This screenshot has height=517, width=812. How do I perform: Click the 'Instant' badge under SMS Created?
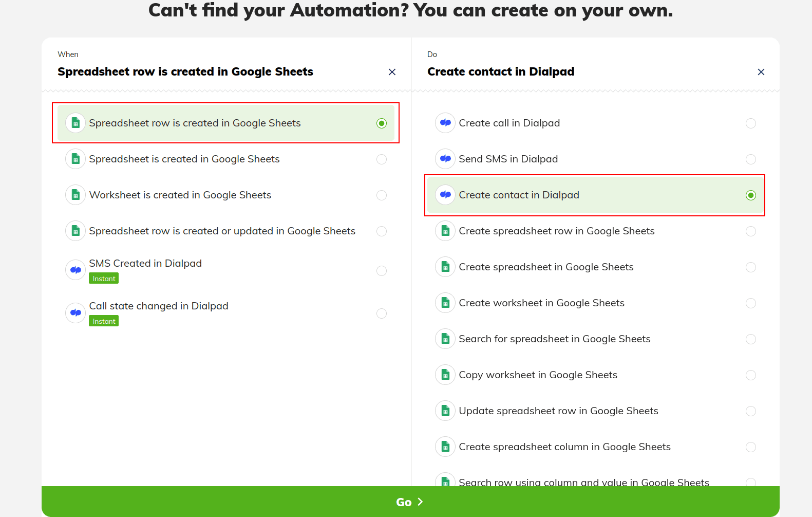pyautogui.click(x=104, y=279)
